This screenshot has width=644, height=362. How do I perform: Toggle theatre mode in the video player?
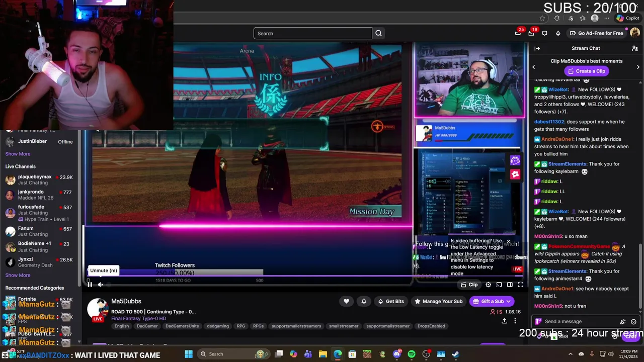[x=510, y=285]
